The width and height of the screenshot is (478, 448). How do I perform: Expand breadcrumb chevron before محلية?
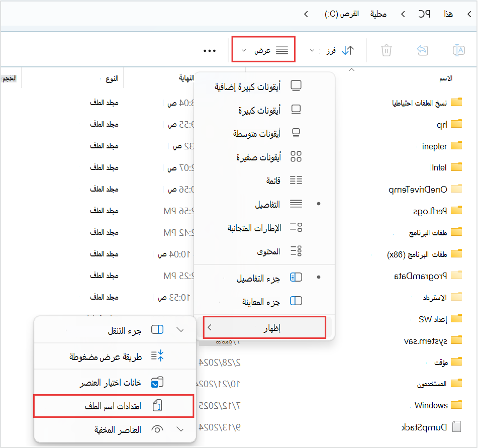pos(403,14)
